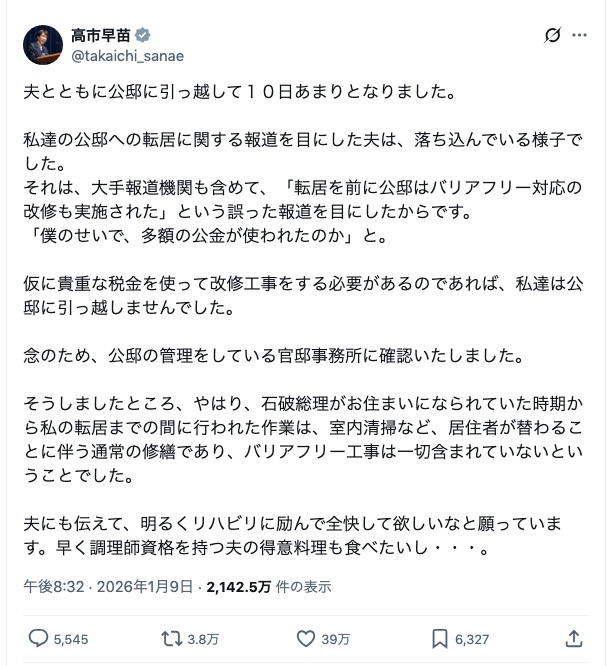The width and height of the screenshot is (613, 666).
Task: Open 高市早苗's profile avatar picture
Action: [43, 45]
